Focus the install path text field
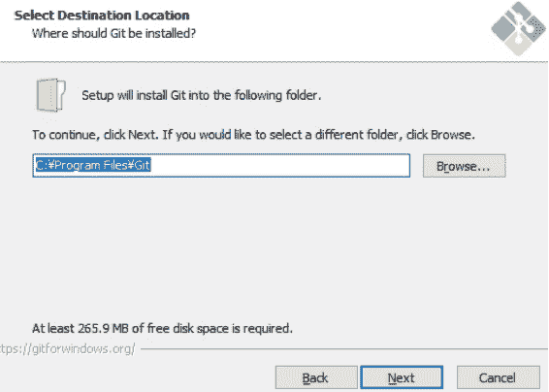This screenshot has width=549, height=392. coord(221,165)
